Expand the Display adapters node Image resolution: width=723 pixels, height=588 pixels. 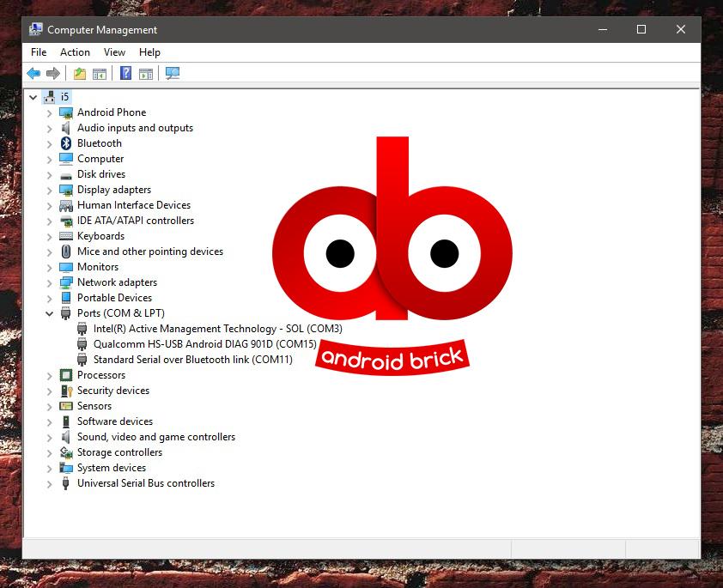pos(49,190)
